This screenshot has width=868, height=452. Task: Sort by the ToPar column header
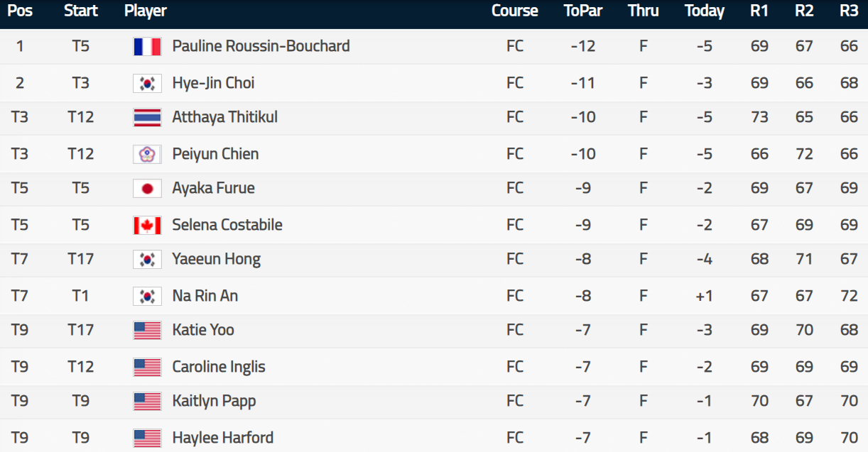point(583,11)
